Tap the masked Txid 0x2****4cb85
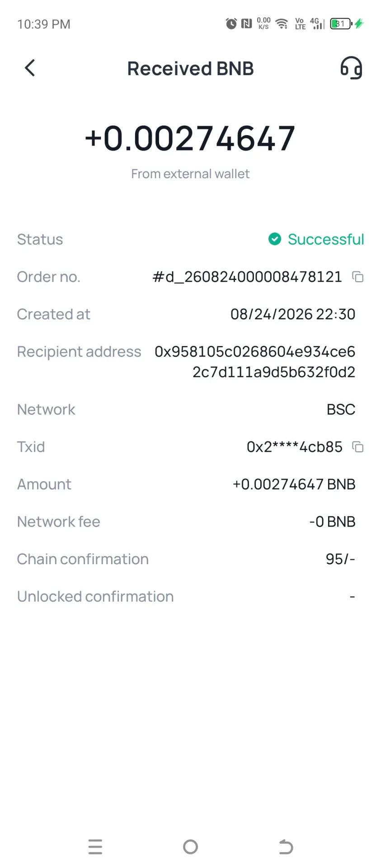Screen dimensions: 381x868 (x=294, y=447)
